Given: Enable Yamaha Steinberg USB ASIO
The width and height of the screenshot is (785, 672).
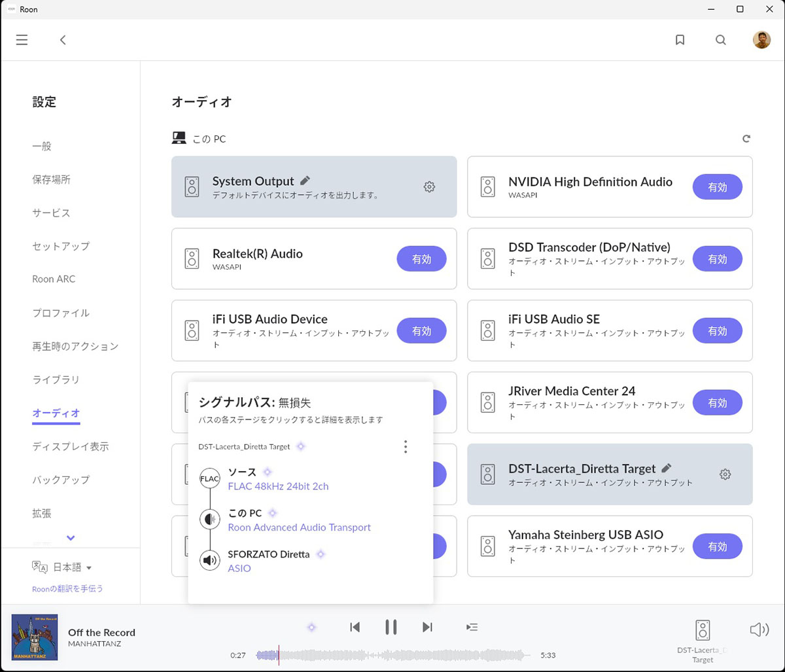Looking at the screenshot, I should (x=718, y=546).
